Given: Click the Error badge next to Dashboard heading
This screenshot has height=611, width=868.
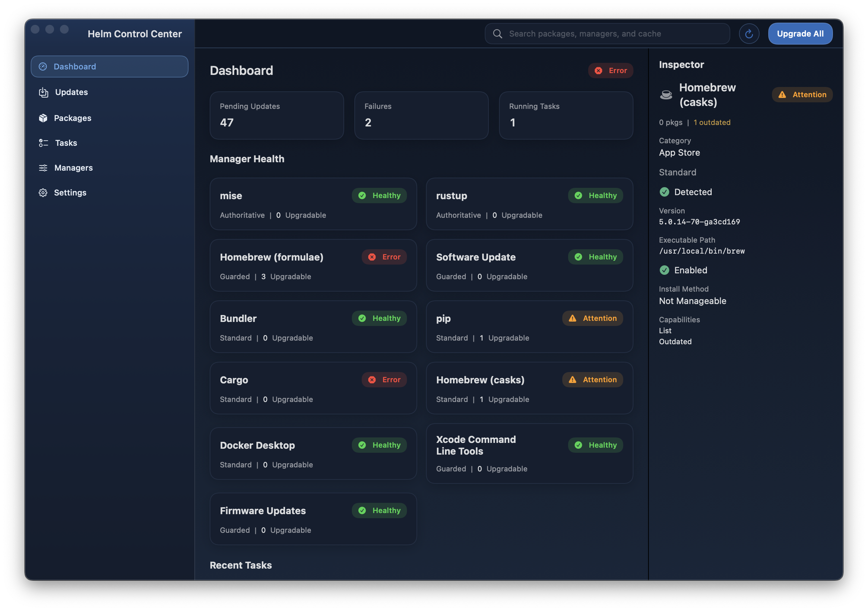Looking at the screenshot, I should tap(610, 70).
